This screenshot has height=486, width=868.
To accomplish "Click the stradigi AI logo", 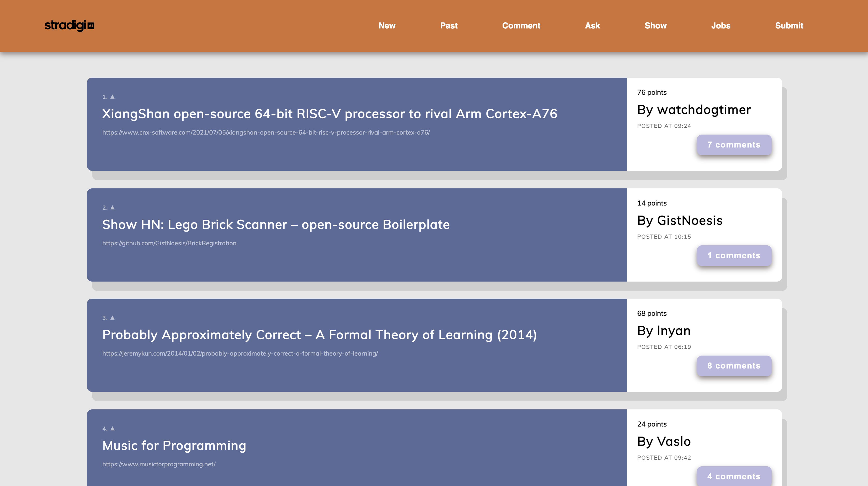I will pos(69,26).
